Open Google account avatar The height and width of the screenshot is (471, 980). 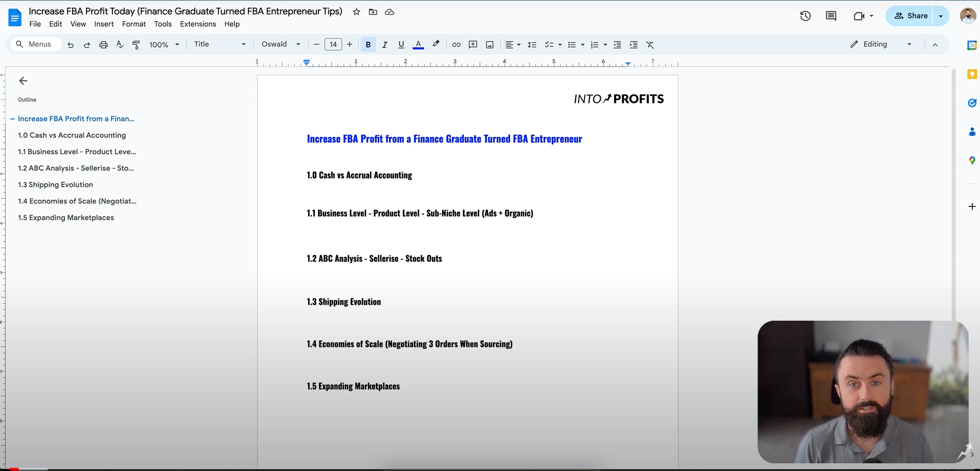pyautogui.click(x=968, y=16)
